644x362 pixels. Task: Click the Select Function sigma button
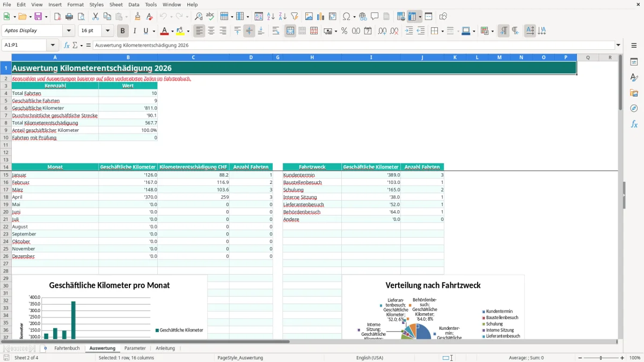pos(75,46)
